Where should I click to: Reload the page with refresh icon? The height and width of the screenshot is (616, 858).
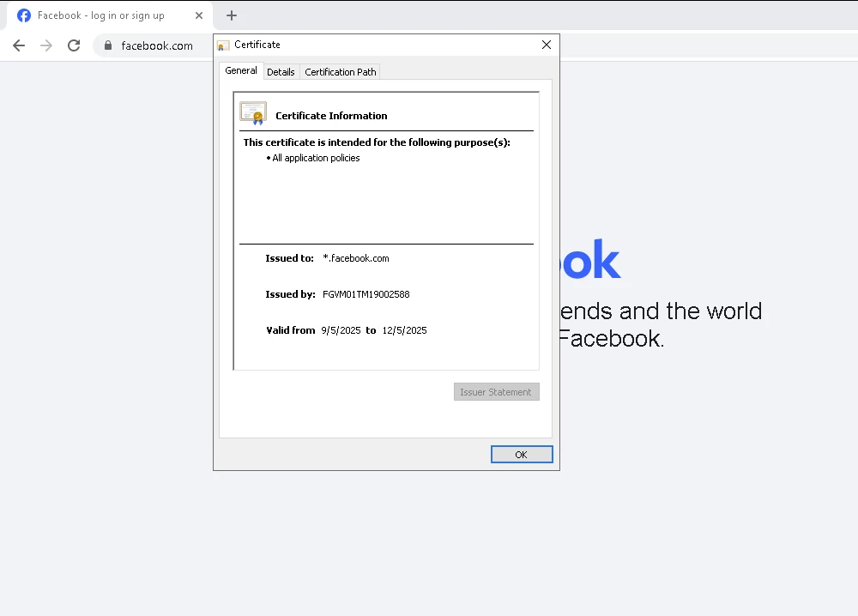pos(74,45)
